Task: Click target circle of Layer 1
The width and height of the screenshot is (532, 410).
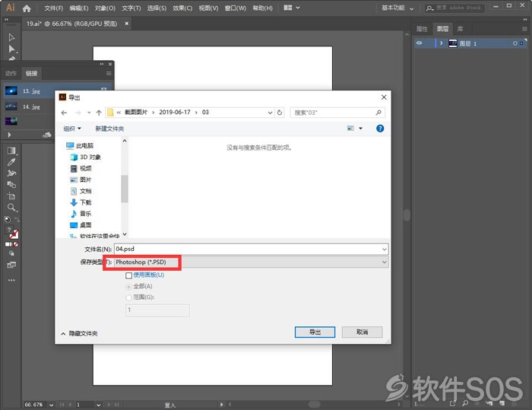Action: click(515, 43)
